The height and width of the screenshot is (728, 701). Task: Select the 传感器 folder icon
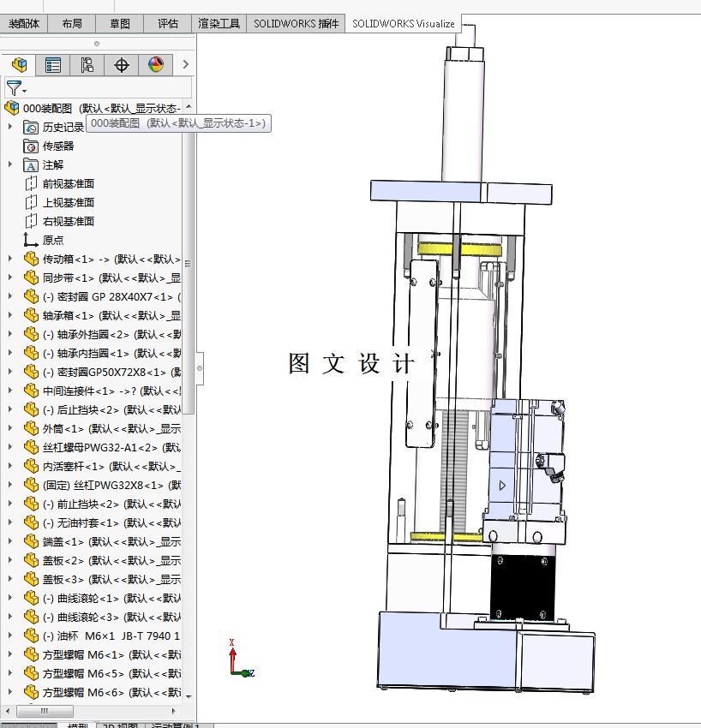[x=31, y=146]
